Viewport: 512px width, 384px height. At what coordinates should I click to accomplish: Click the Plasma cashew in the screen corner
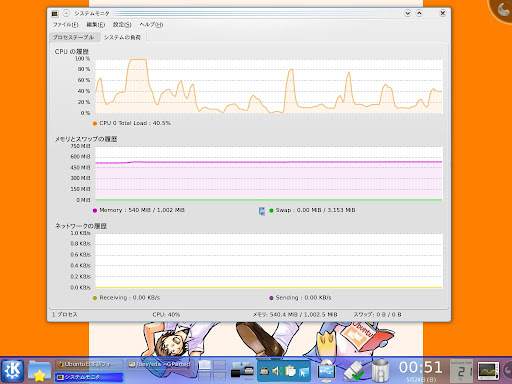pos(502,10)
